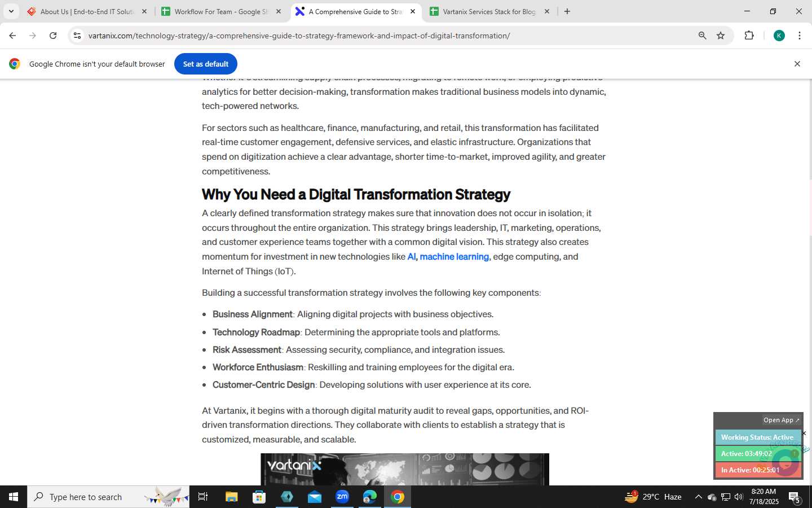Close the Workflow For Team tab
This screenshot has width=812, height=508.
pos(279,11)
